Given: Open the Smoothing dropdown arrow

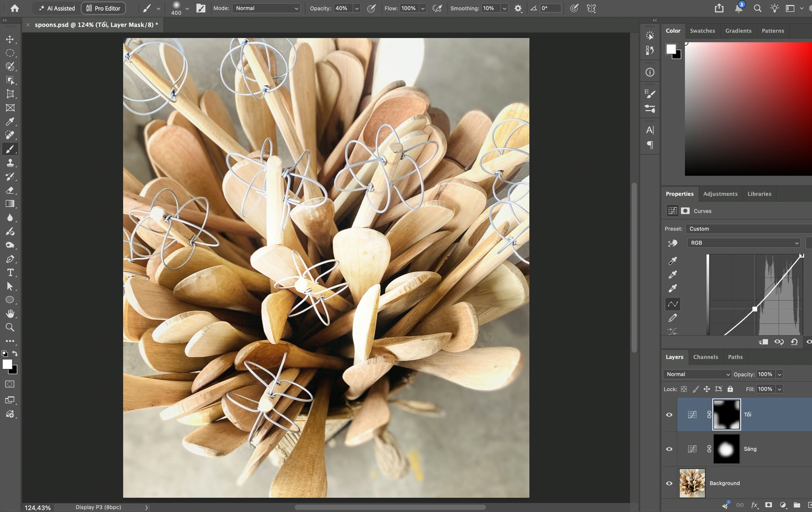Looking at the screenshot, I should tap(504, 8).
